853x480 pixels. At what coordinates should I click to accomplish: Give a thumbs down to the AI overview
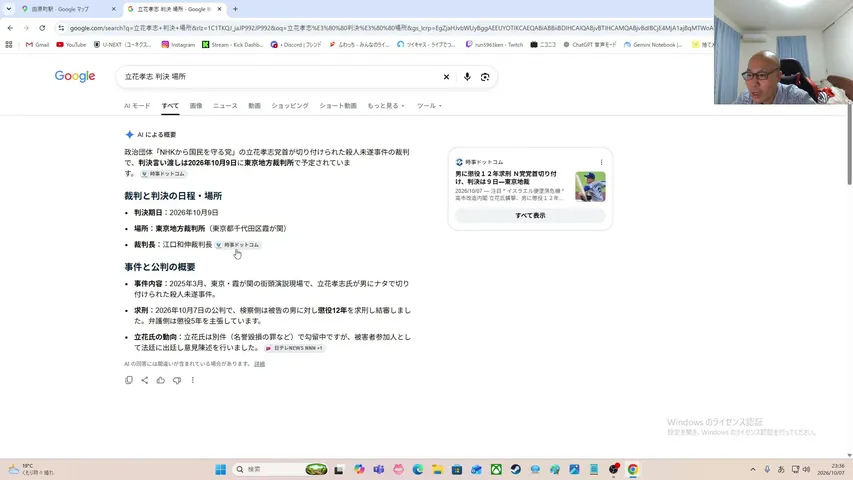click(177, 380)
